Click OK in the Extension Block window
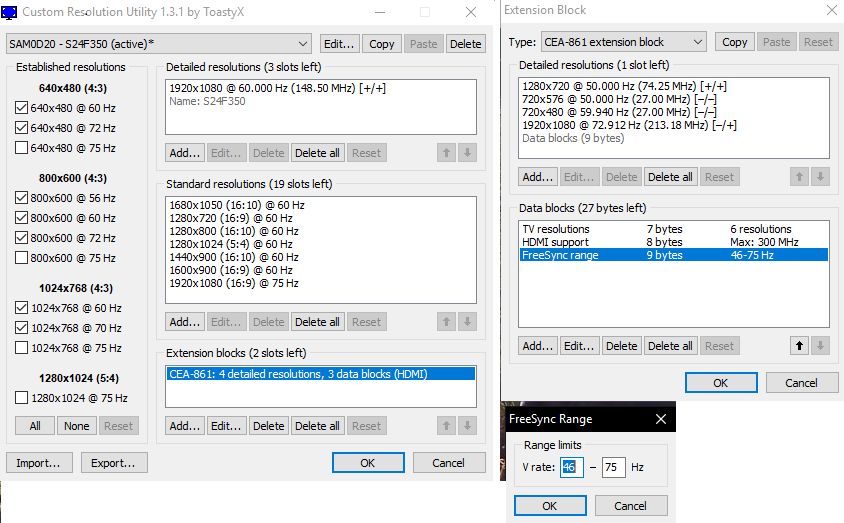The height and width of the screenshot is (523, 844). tap(721, 383)
